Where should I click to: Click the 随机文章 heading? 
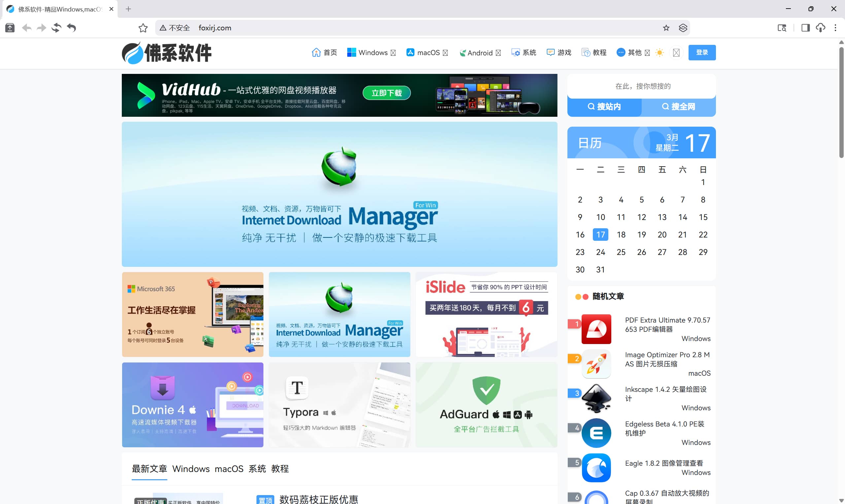click(x=608, y=297)
